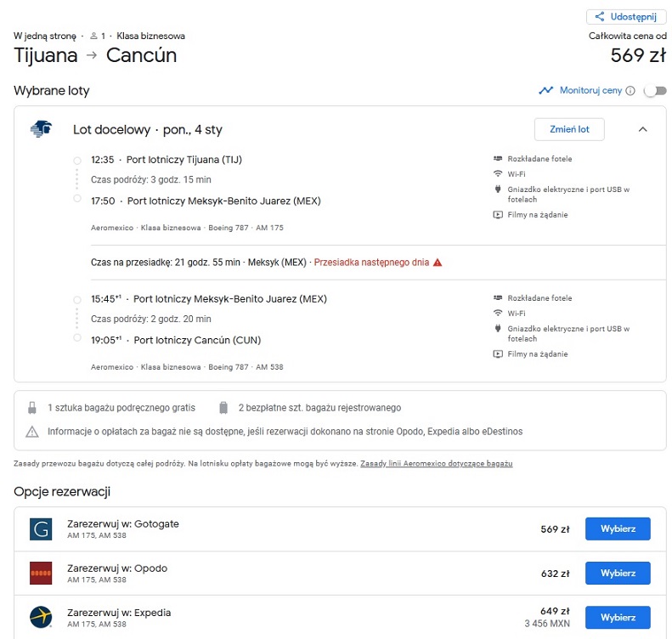Click the Monitoruj ceny info icon

point(630,90)
